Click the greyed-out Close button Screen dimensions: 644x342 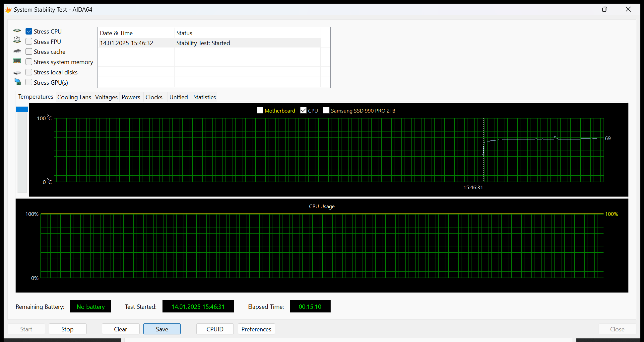(617, 329)
